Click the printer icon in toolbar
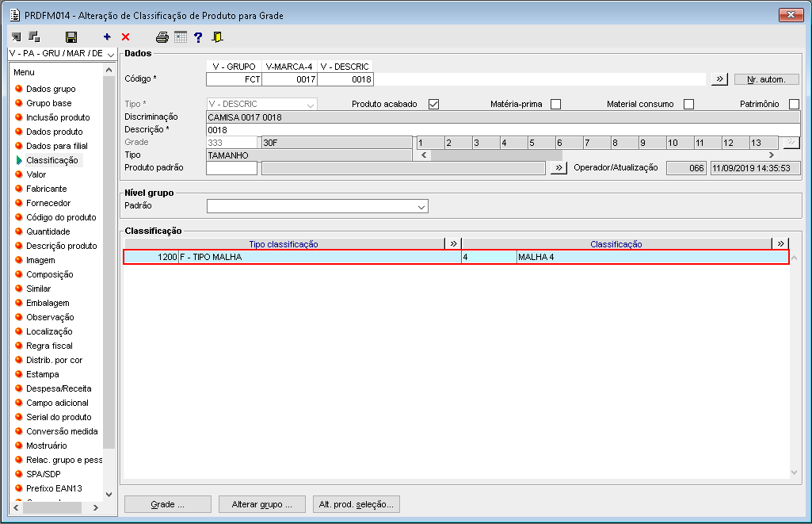The height and width of the screenshot is (524, 812). pyautogui.click(x=162, y=36)
